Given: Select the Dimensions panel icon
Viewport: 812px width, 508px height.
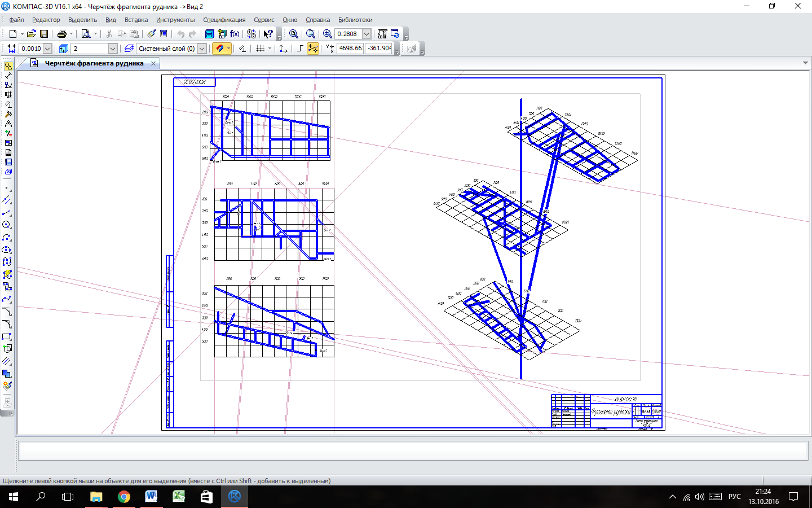Looking at the screenshot, I should 8,76.
